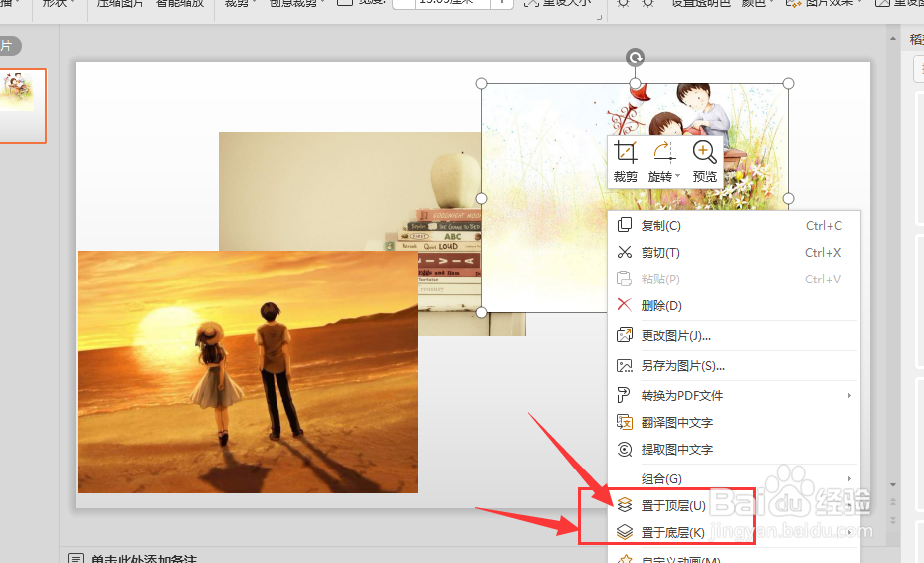Click the notes icon beside 单击此处添加备注

[x=75, y=558]
